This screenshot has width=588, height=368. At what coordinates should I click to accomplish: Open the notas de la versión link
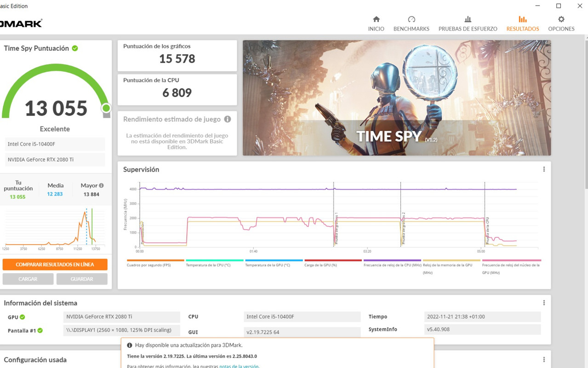tap(239, 366)
